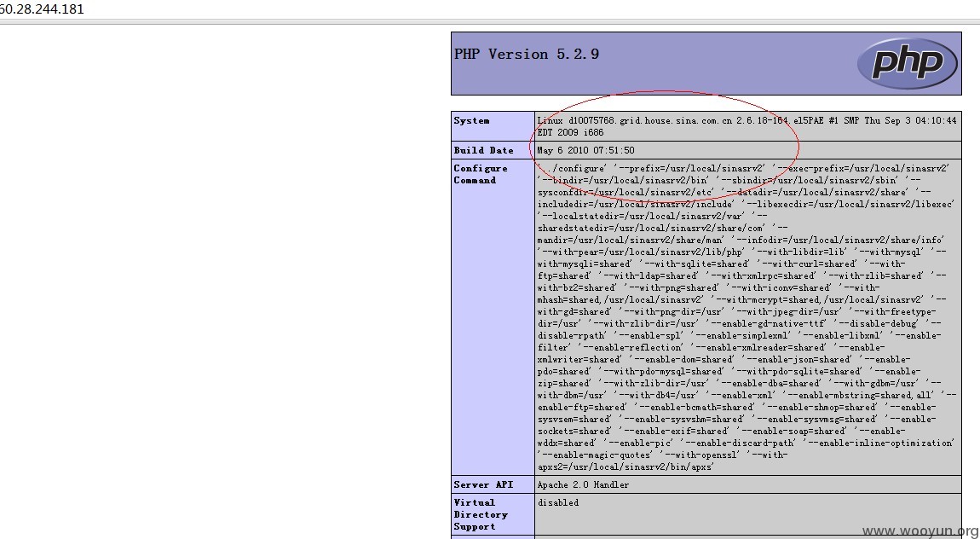Screen dimensions: 980x539
Task: Click the Apache 2.0 Handler value
Action: [x=583, y=484]
